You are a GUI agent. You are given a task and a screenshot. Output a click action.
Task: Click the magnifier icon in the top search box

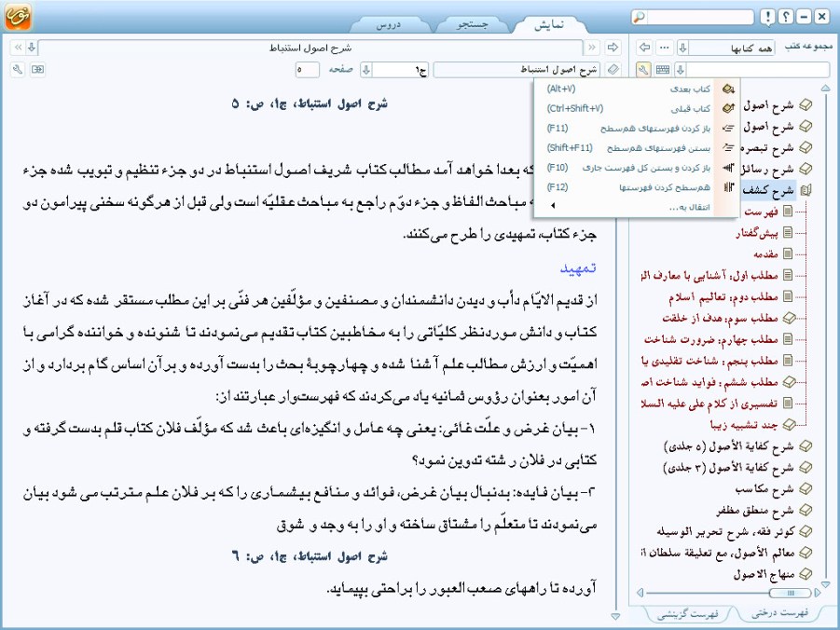640,18
